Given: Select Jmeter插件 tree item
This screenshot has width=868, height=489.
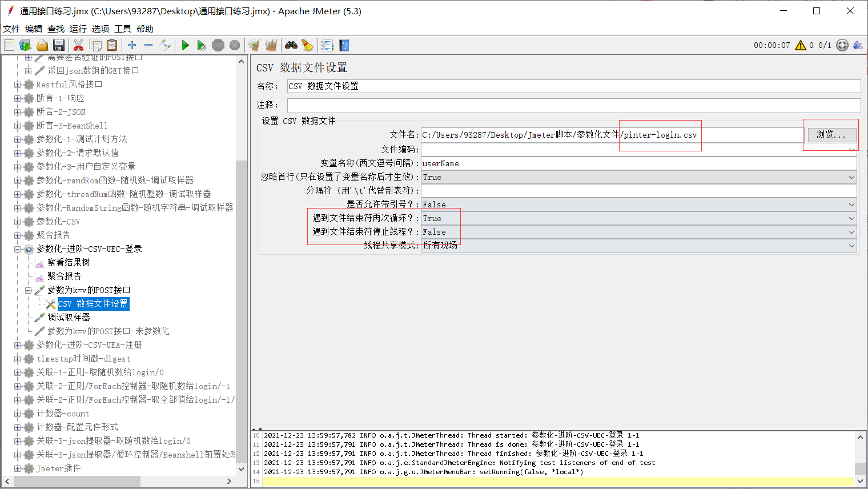Looking at the screenshot, I should pos(59,468).
